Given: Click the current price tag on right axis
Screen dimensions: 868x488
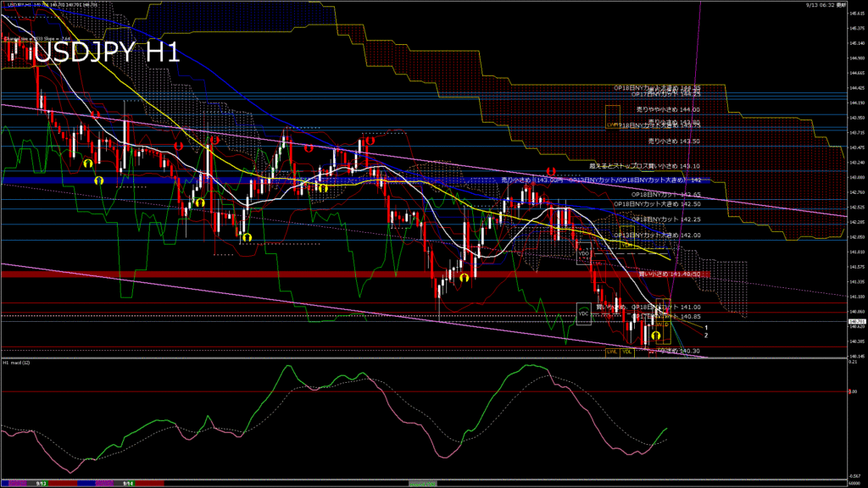Looking at the screenshot, I should (856, 321).
